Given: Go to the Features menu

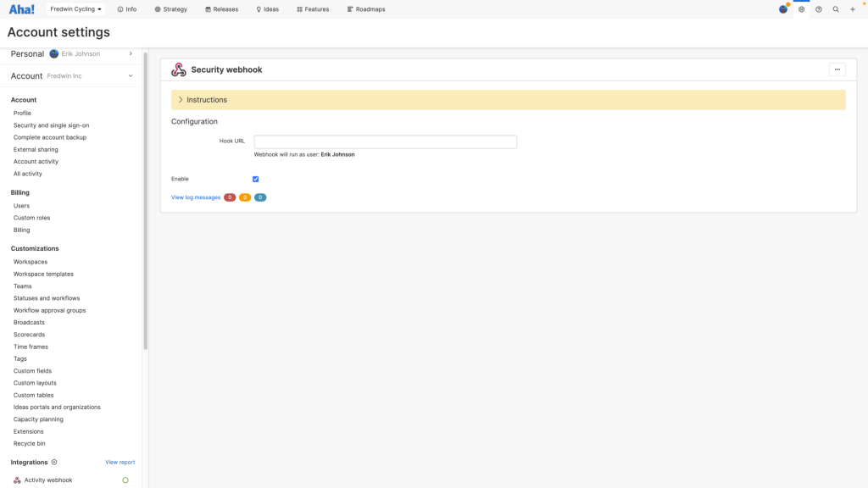Looking at the screenshot, I should [313, 9].
